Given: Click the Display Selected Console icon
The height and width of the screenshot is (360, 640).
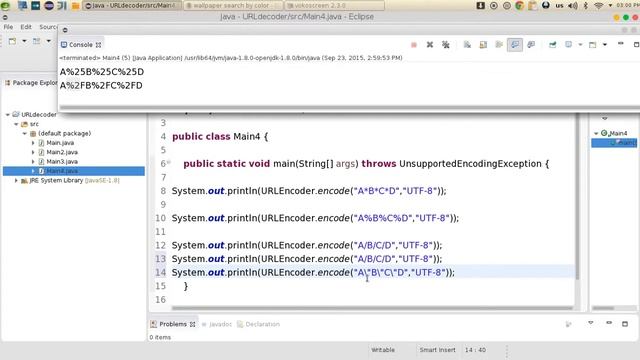Looking at the screenshot, I should point(569,44).
